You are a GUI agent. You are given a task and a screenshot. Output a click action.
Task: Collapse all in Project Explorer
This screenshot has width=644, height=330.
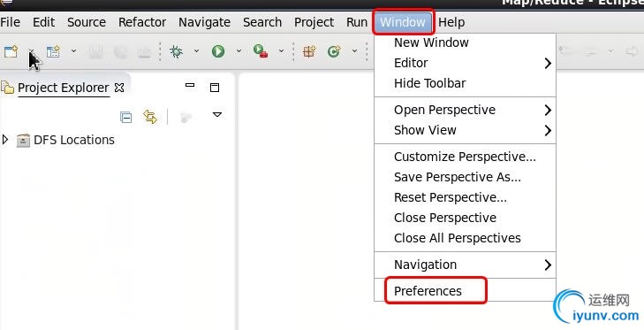click(x=125, y=118)
